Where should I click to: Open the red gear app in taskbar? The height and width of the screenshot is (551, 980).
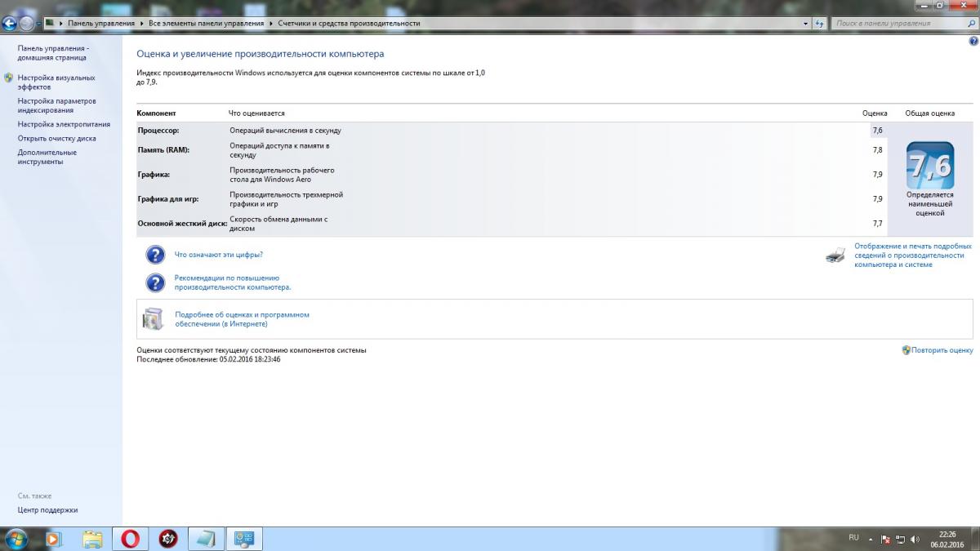168,539
